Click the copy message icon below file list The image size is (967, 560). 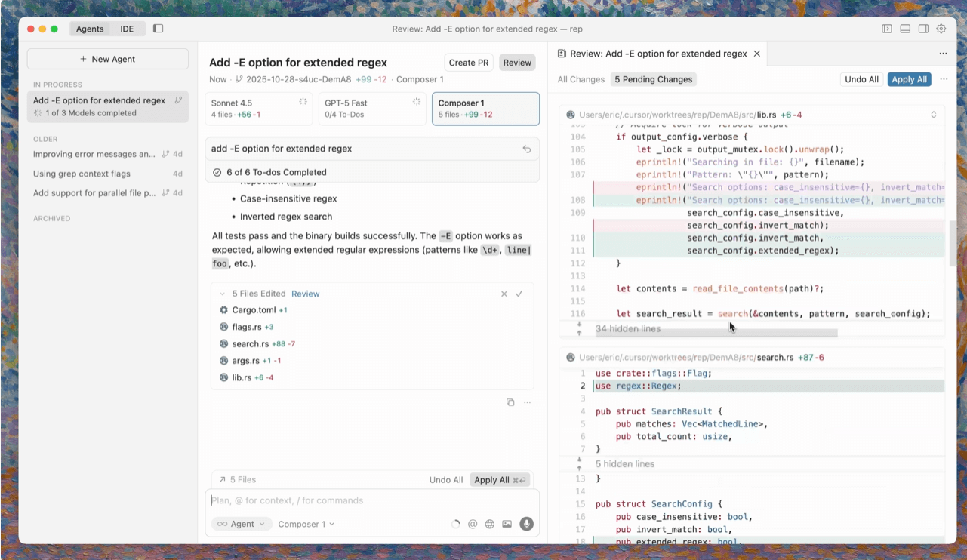coord(510,402)
